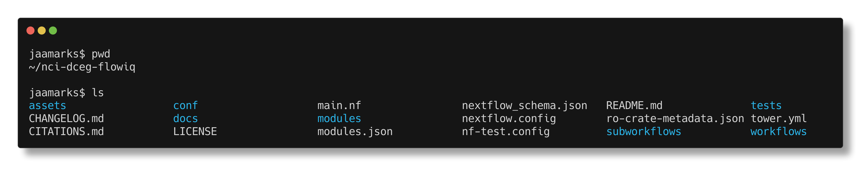Select the ro-crate-metadata.json file name
Image resolution: width=868 pixels, height=173 pixels.
click(x=675, y=118)
